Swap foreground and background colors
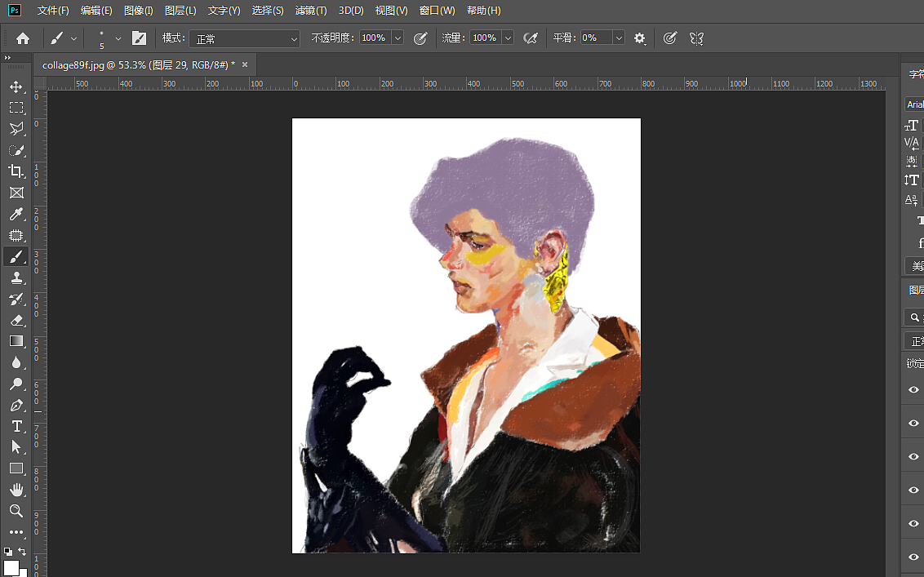The height and width of the screenshot is (577, 924). pos(22,552)
